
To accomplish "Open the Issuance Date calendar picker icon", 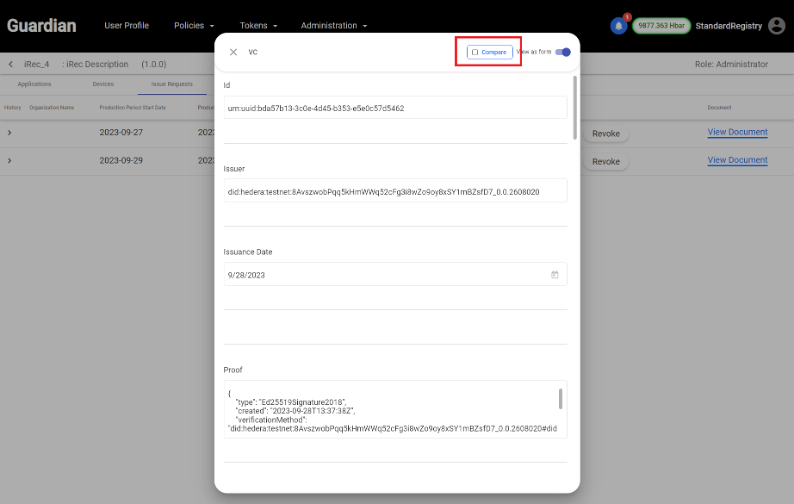I will [x=554, y=274].
